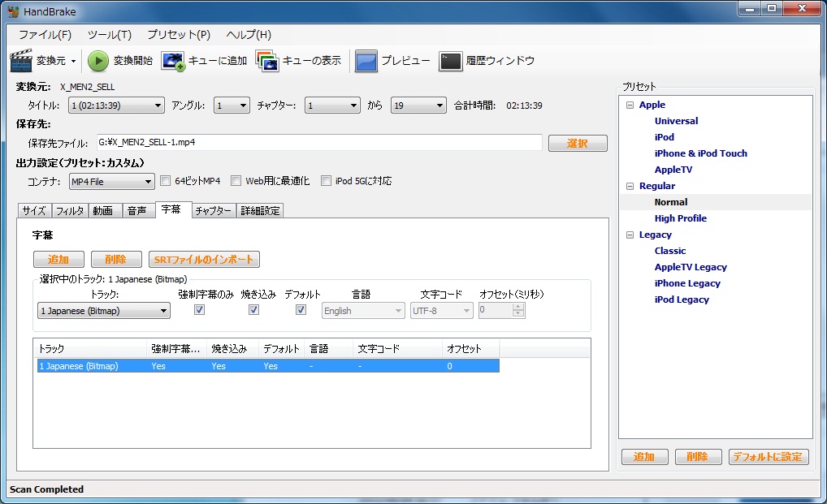Open the チャプター start dropdown
Viewport: 827px width, 504px height.
coord(332,106)
